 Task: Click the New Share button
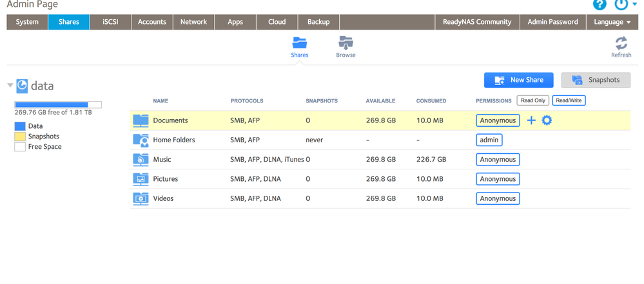point(519,80)
